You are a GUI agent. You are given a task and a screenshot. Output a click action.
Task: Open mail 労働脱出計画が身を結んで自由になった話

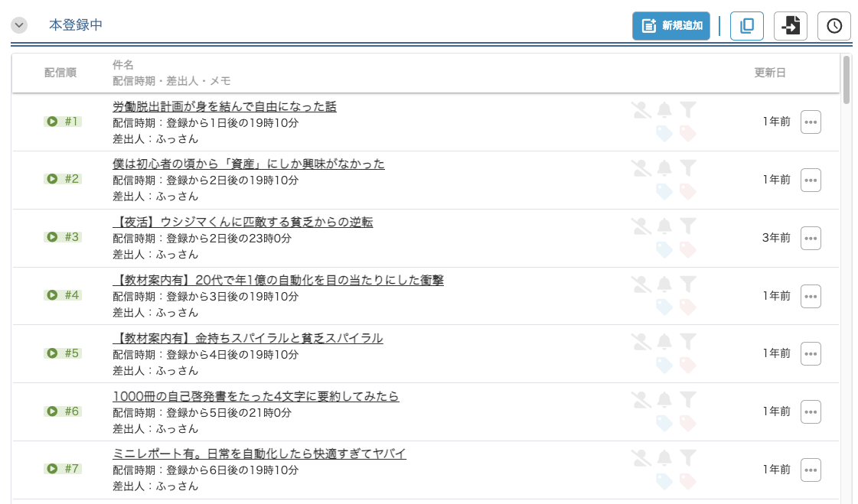pyautogui.click(x=224, y=106)
